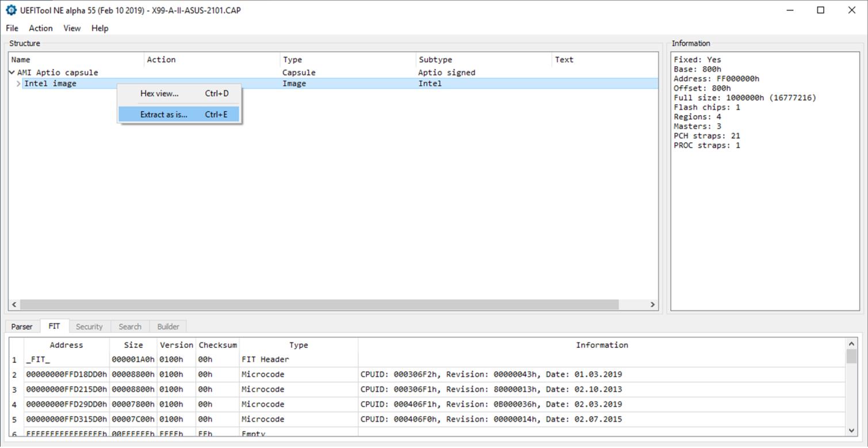Click the UEFITool gear icon in title bar

coord(11,10)
